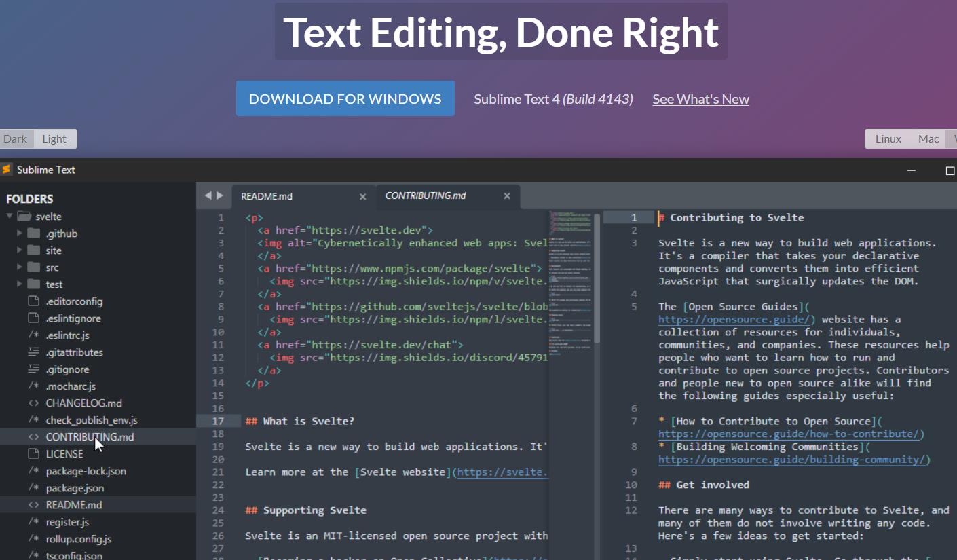
Task: Click the package-lock.json file icon
Action: tap(34, 471)
